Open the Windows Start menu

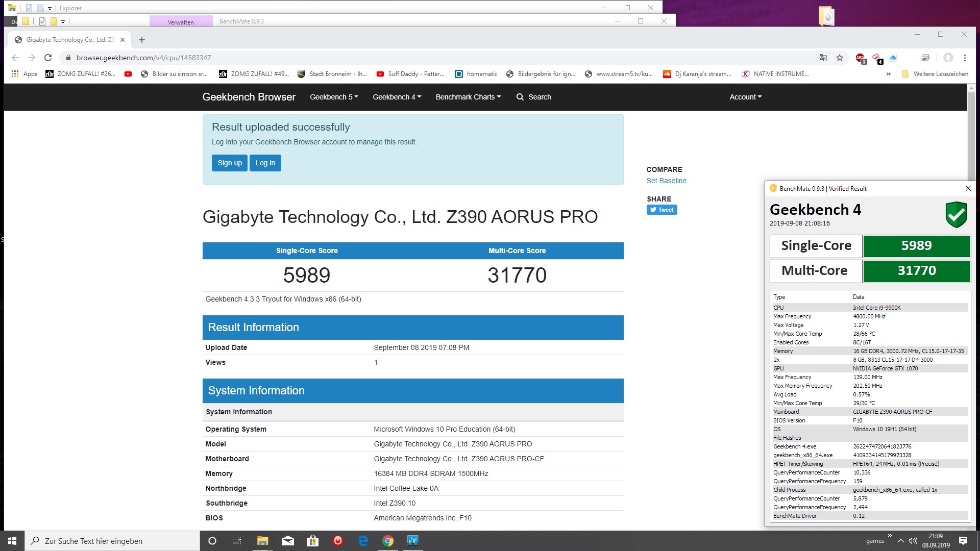(12, 541)
